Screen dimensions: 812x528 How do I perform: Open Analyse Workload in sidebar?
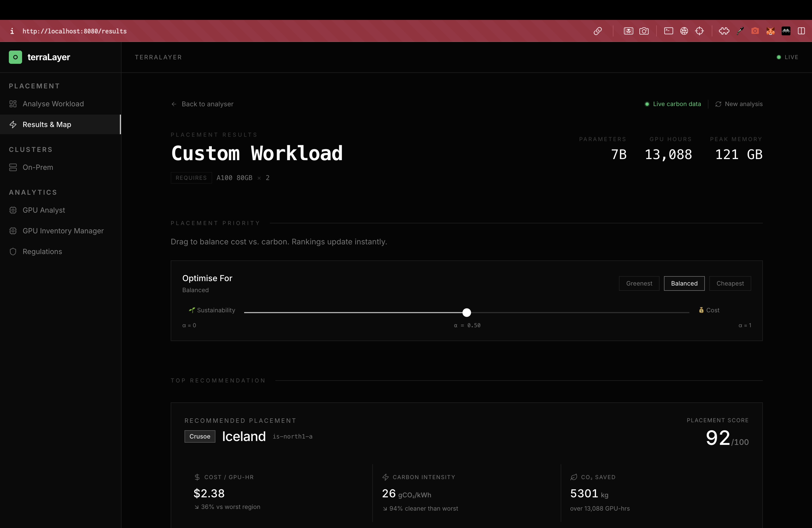(x=53, y=104)
